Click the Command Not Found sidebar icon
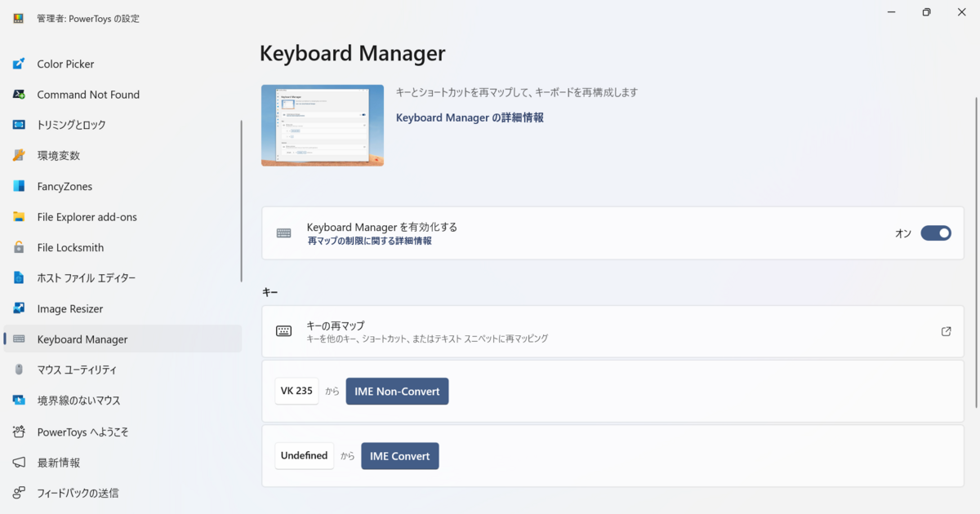Viewport: 980px width, 514px height. (19, 95)
